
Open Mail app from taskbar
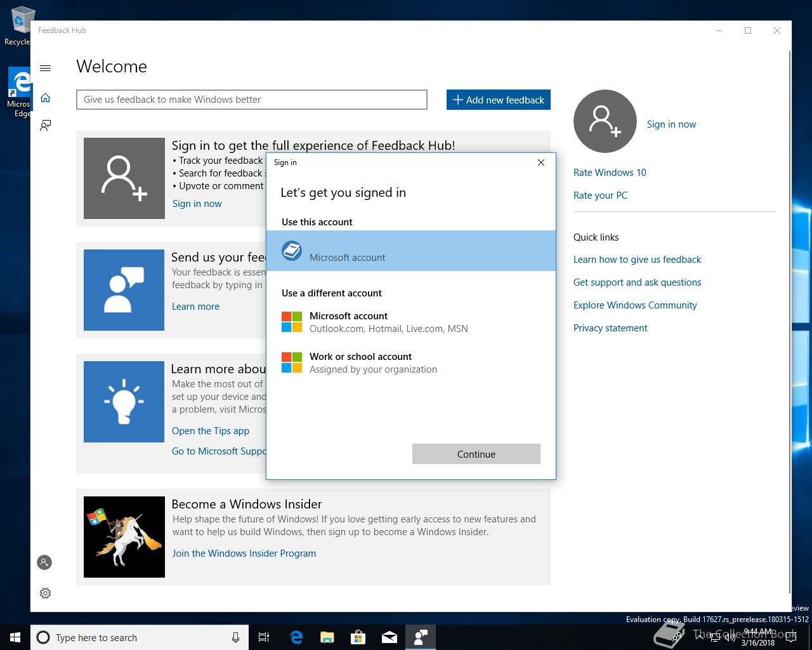pos(390,637)
